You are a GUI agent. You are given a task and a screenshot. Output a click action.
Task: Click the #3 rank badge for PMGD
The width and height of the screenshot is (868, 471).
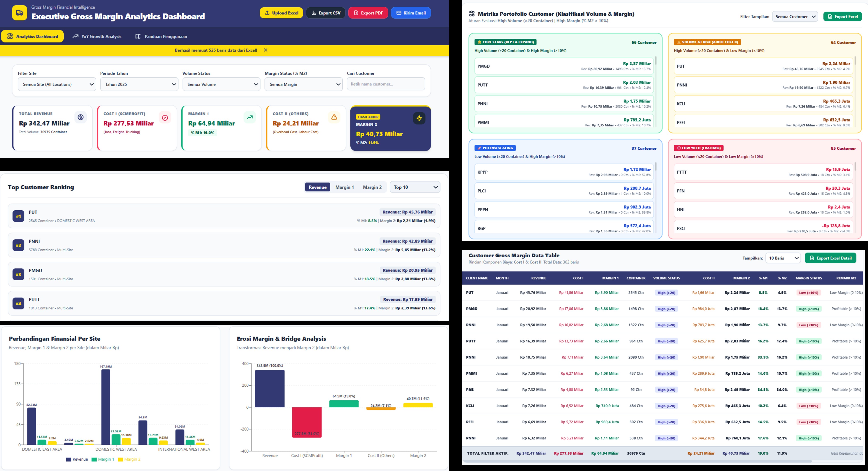tap(18, 274)
